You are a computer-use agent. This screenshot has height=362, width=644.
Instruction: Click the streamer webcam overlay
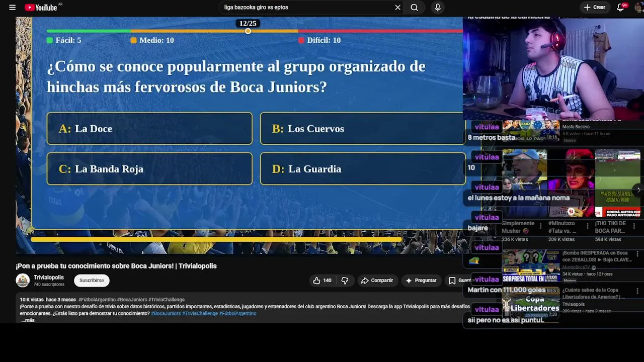(553, 69)
